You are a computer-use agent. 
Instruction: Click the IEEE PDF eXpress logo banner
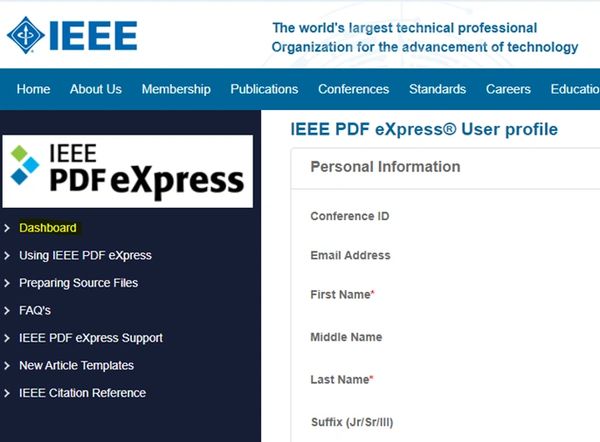pos(127,171)
